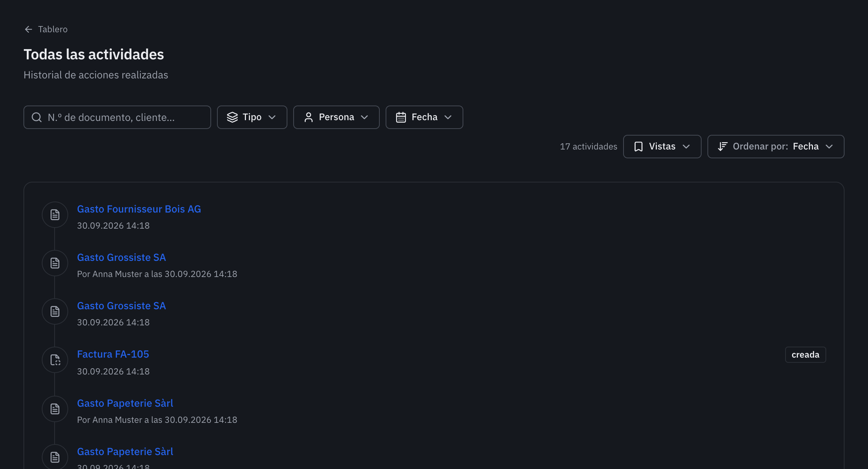Click the Todas las actividades heading
Viewport: 868px width, 469px height.
point(94,54)
